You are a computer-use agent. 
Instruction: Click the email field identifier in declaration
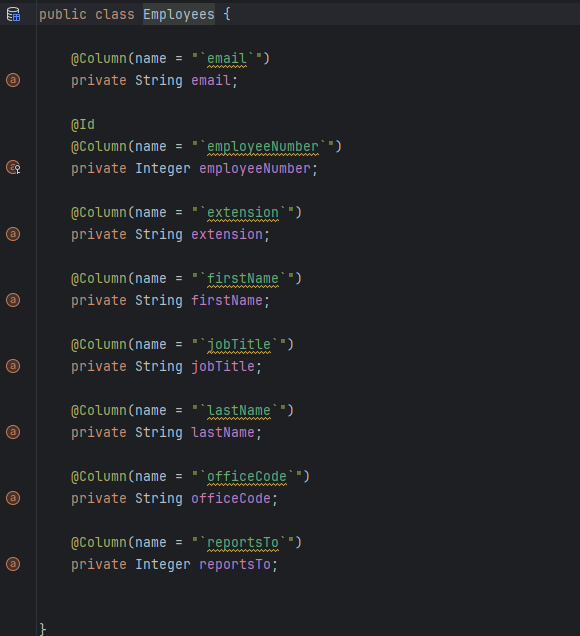click(211, 81)
